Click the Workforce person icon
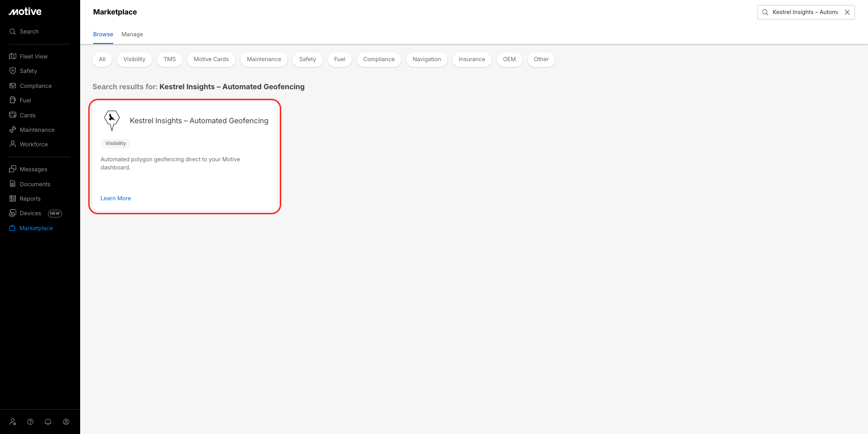This screenshot has height=434, width=868. pos(13,144)
